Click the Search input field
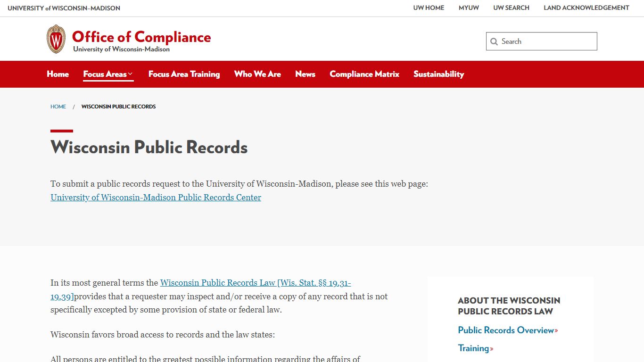 point(542,41)
